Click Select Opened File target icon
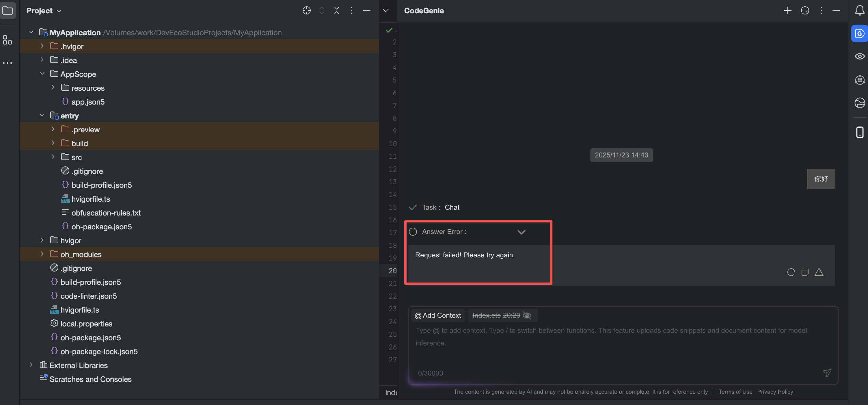Image resolution: width=868 pixels, height=405 pixels. point(306,10)
